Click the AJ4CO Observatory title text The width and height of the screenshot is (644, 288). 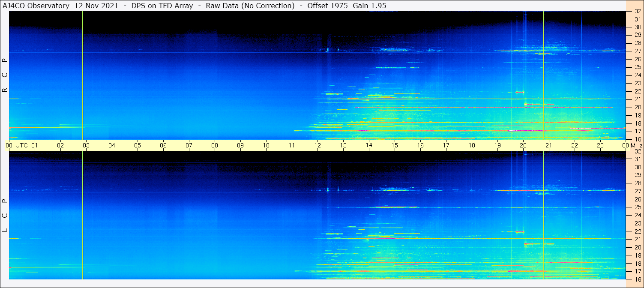pos(36,6)
